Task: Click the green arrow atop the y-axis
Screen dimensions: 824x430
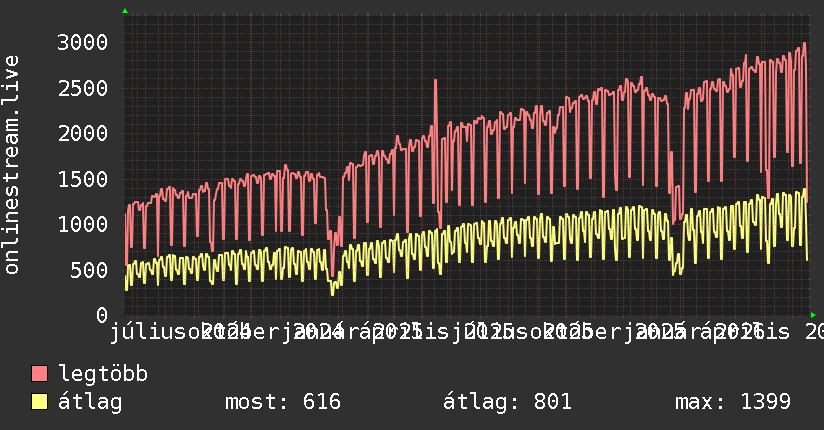Action: pyautogui.click(x=125, y=11)
